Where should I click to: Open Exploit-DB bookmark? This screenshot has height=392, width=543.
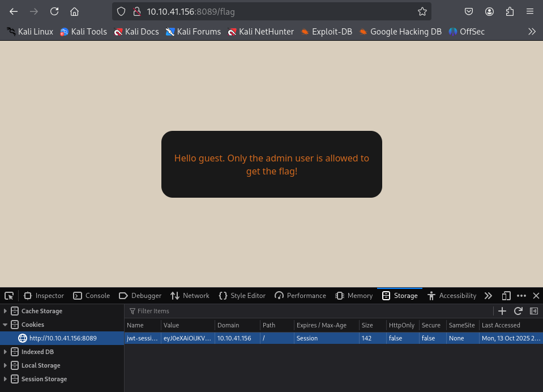(326, 32)
